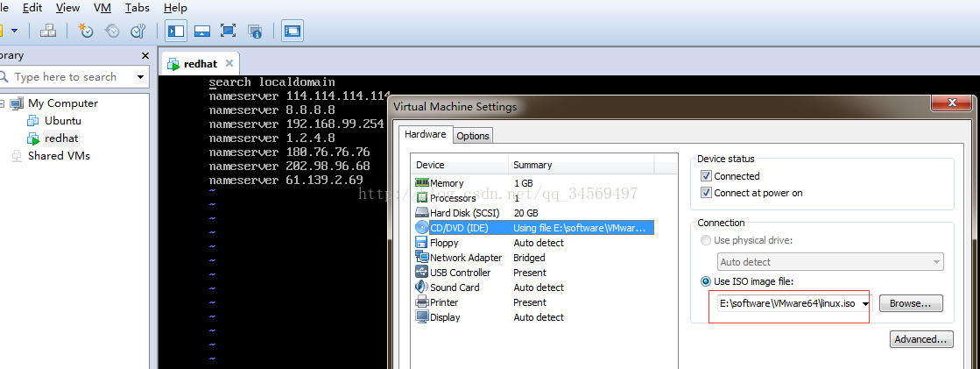Select Use ISO image file radio button
980x369 pixels.
pos(706,281)
